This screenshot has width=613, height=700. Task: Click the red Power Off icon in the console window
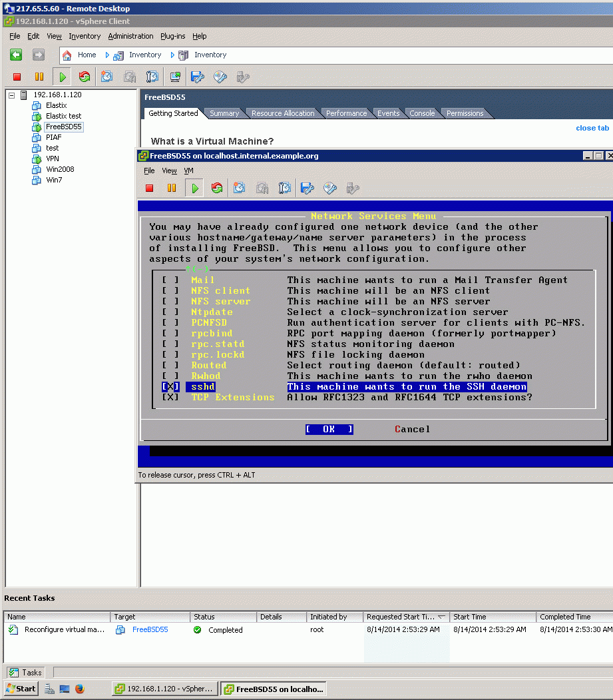150,188
